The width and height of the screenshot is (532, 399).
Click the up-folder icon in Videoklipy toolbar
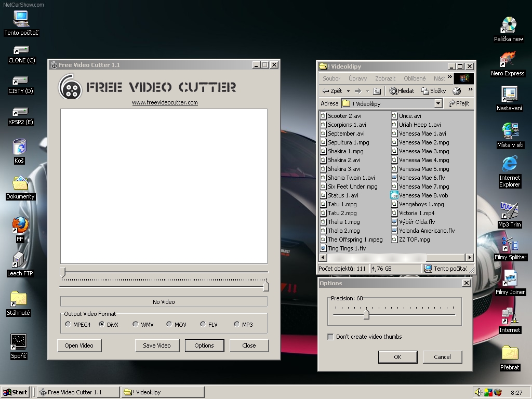[x=377, y=91]
